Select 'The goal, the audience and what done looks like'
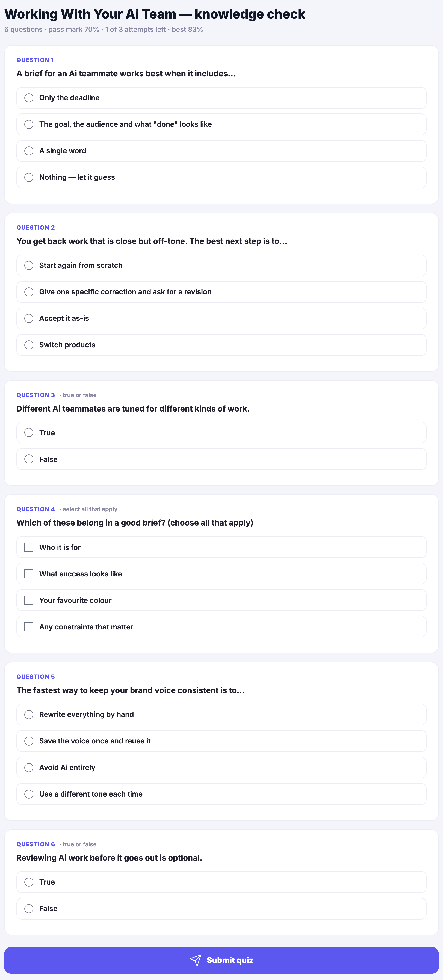 coord(221,124)
